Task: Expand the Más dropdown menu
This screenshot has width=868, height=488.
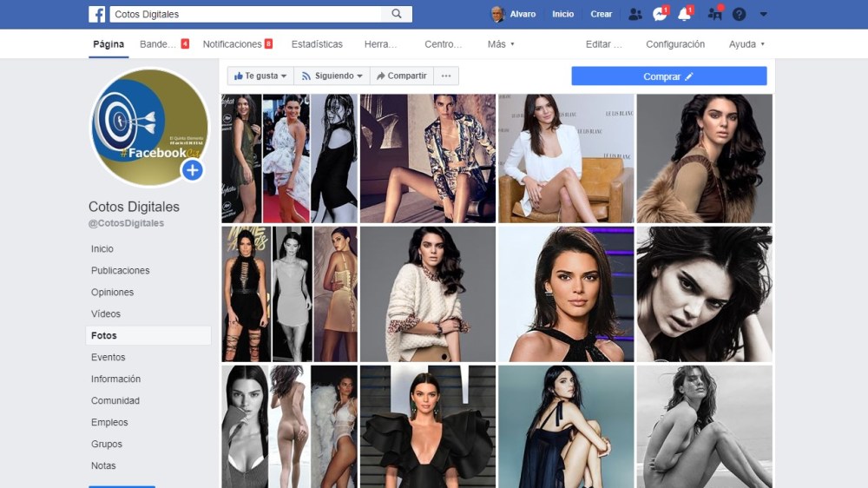Action: coord(501,44)
